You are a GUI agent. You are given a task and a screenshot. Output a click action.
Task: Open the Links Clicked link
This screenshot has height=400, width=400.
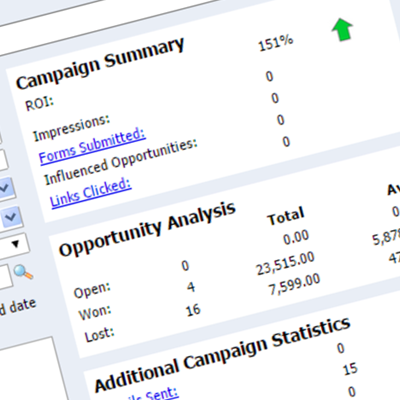pos(90,193)
